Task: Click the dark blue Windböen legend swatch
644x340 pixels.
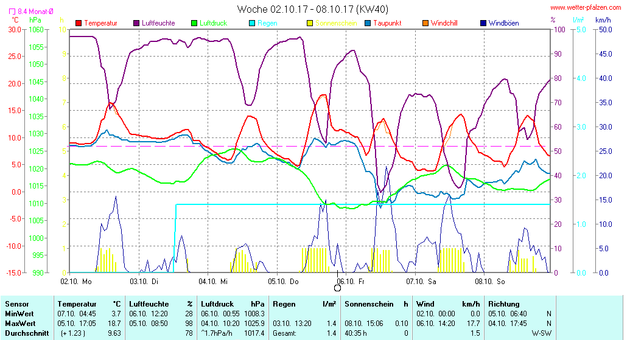Action: [483, 23]
